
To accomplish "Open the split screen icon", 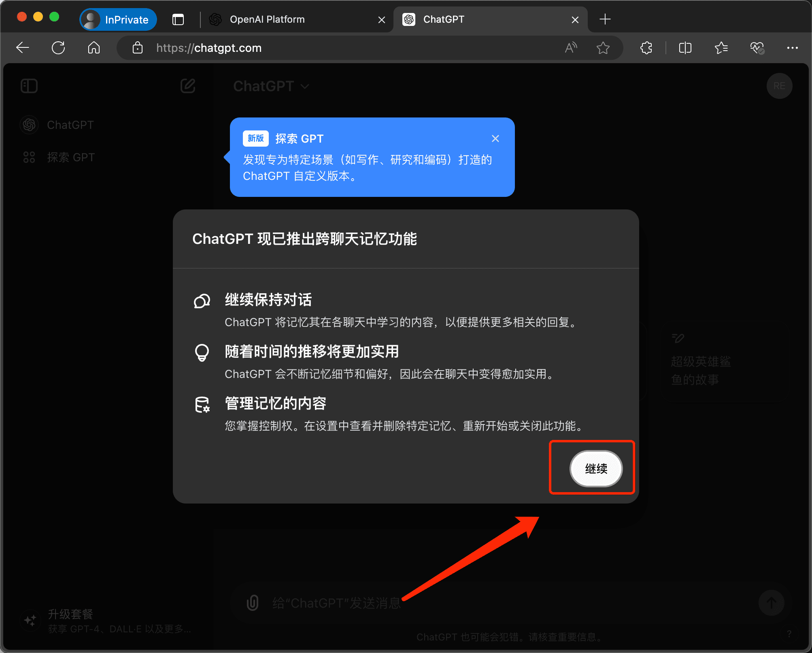I will pos(684,48).
